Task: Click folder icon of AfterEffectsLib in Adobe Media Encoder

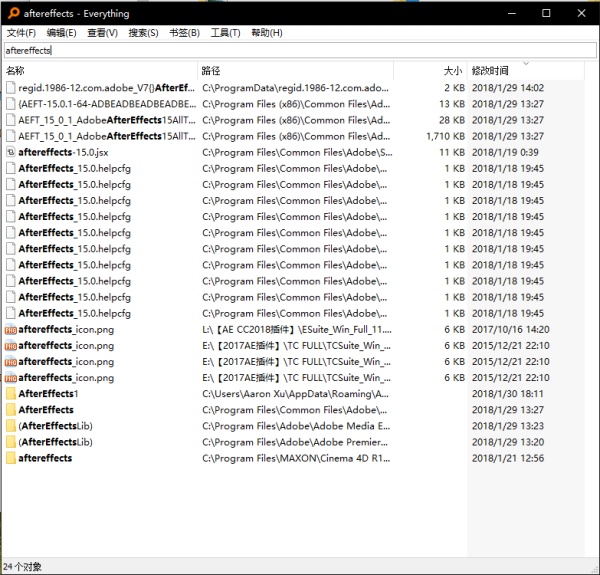Action: click(x=11, y=426)
